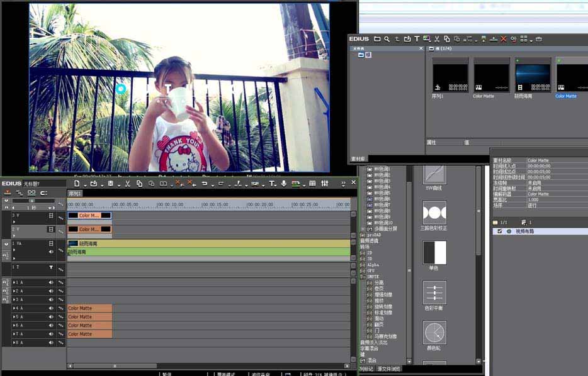588x376 pixels.
Task: Select the Color M... clip on track 3 V
Action: pyautogui.click(x=89, y=215)
